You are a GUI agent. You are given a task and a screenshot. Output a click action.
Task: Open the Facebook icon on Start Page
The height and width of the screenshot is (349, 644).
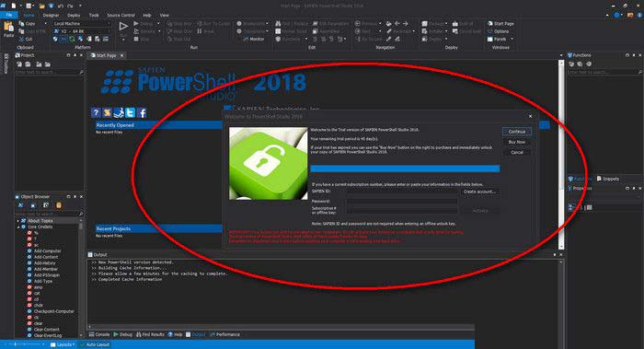pyautogui.click(x=142, y=112)
